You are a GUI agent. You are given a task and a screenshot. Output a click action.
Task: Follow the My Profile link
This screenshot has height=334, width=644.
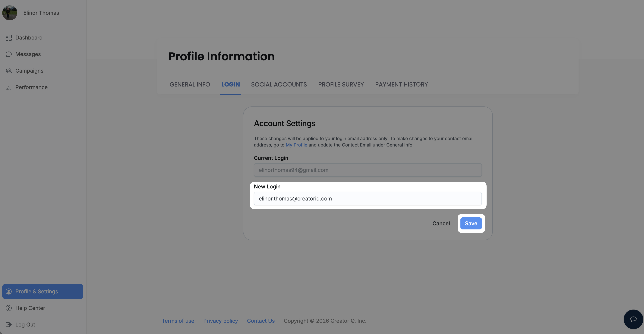click(296, 145)
